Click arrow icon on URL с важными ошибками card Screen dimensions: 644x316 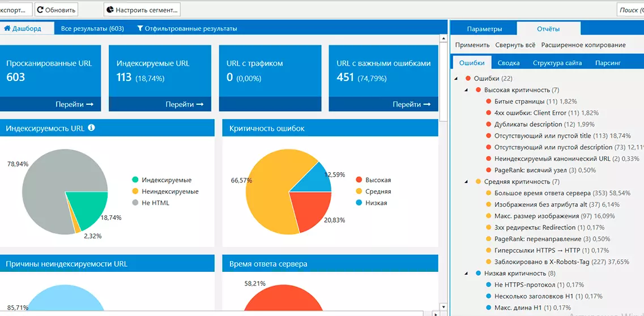click(427, 105)
